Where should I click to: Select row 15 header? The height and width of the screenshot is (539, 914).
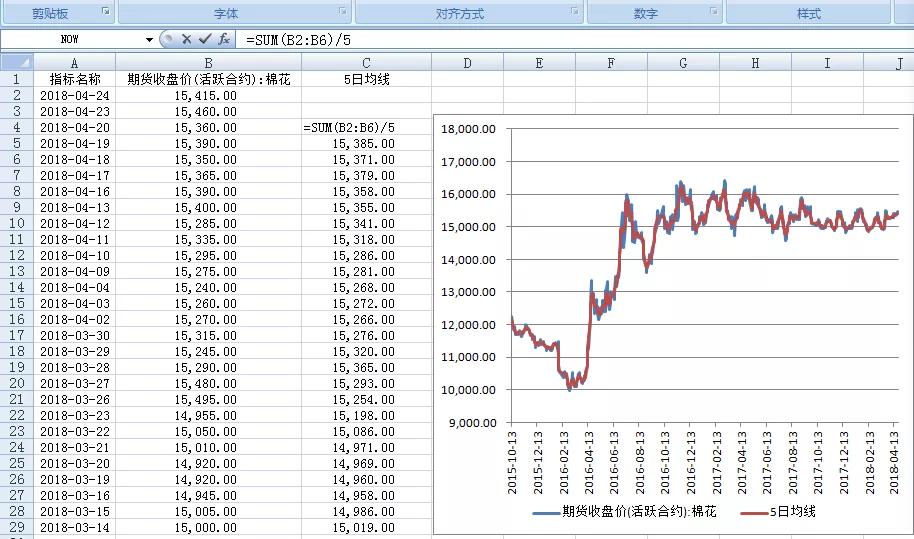17,303
